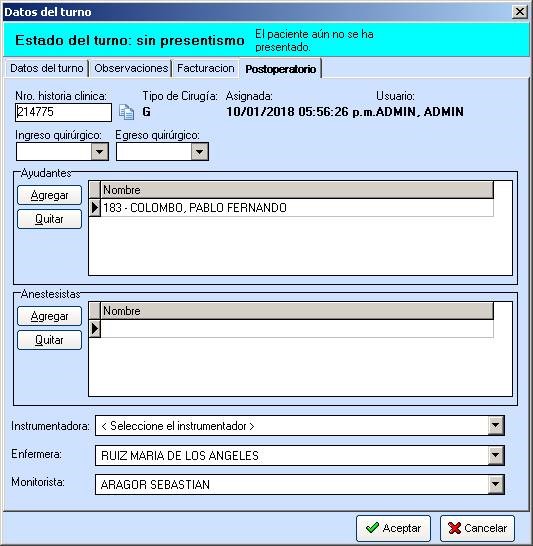Viewport: 533px width, 546px height.
Task: Open the Egreso quirúrgico dropdown
Action: (x=199, y=152)
